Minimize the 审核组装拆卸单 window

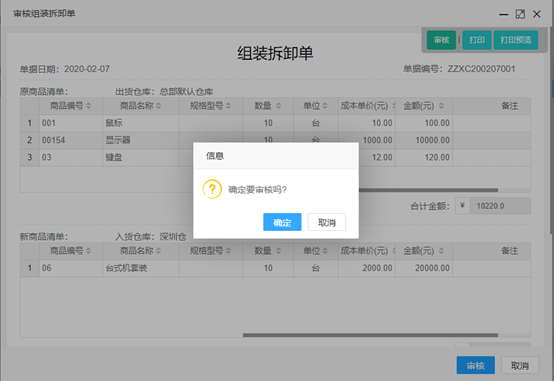tap(503, 14)
